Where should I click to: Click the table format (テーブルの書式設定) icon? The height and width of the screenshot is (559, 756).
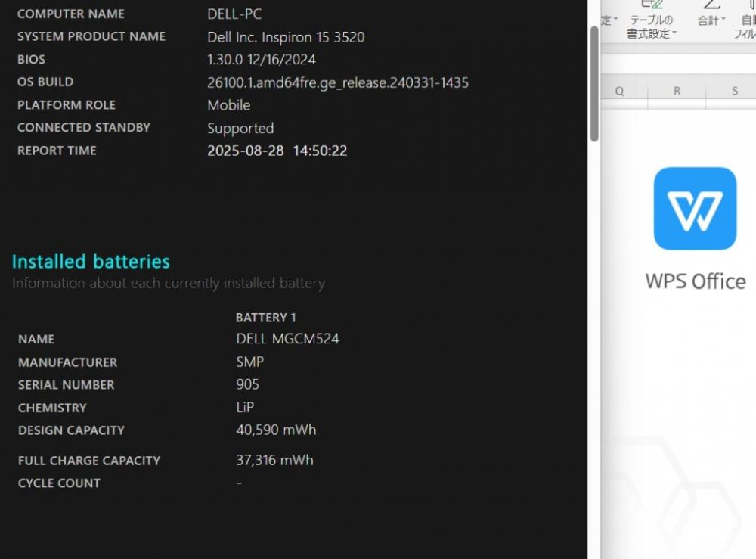pyautogui.click(x=652, y=5)
